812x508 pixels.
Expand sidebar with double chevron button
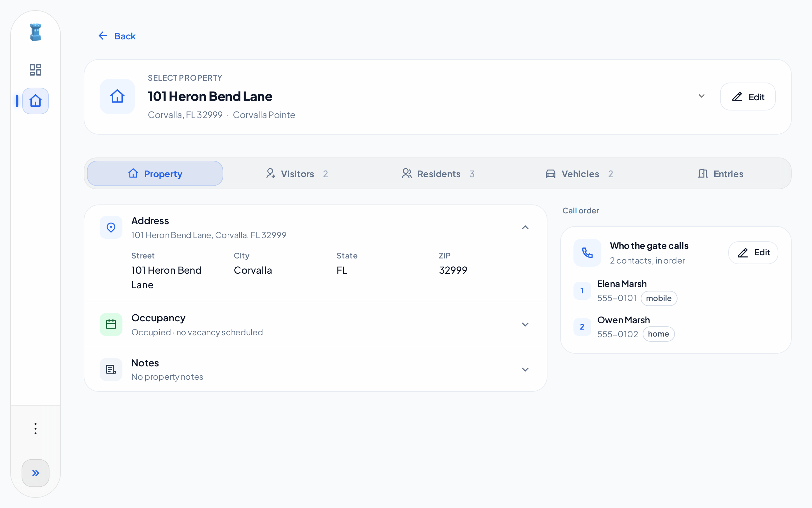[36, 473]
